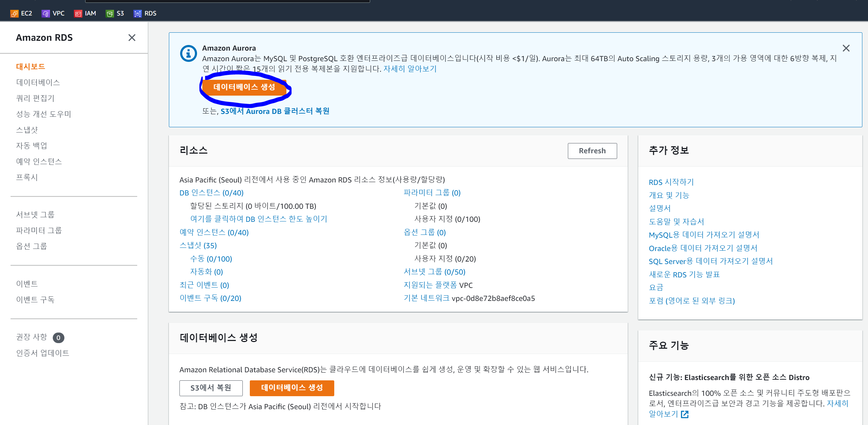Image resolution: width=868 pixels, height=425 pixels.
Task: Open VPC service shortcut icon
Action: (46, 14)
